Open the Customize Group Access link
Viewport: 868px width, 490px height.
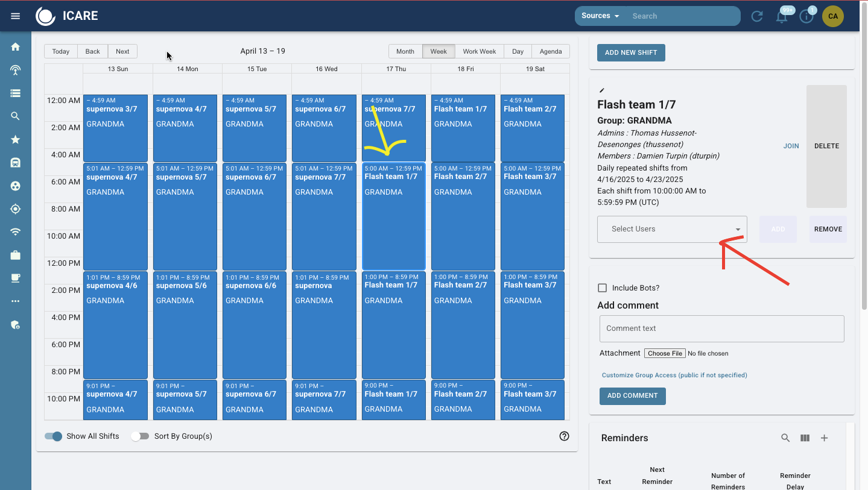pyautogui.click(x=674, y=375)
